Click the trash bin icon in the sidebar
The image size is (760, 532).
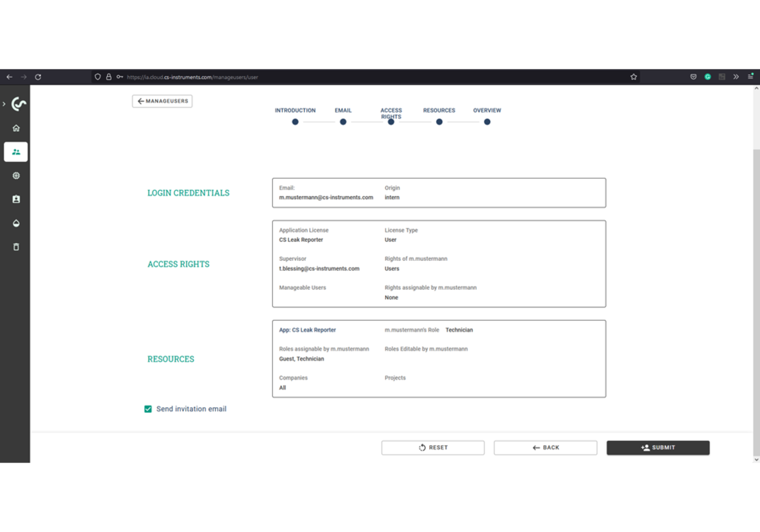pos(16,246)
